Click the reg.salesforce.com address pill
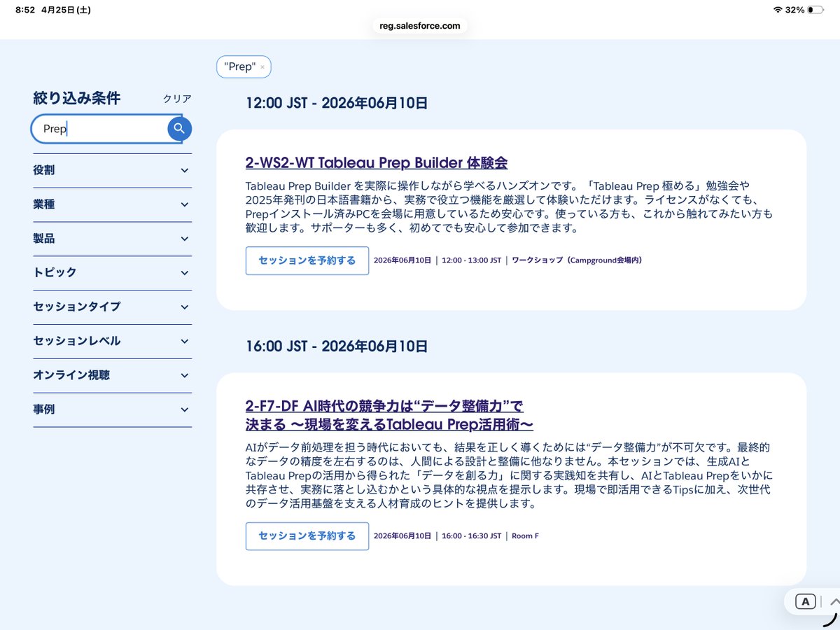 (420, 26)
